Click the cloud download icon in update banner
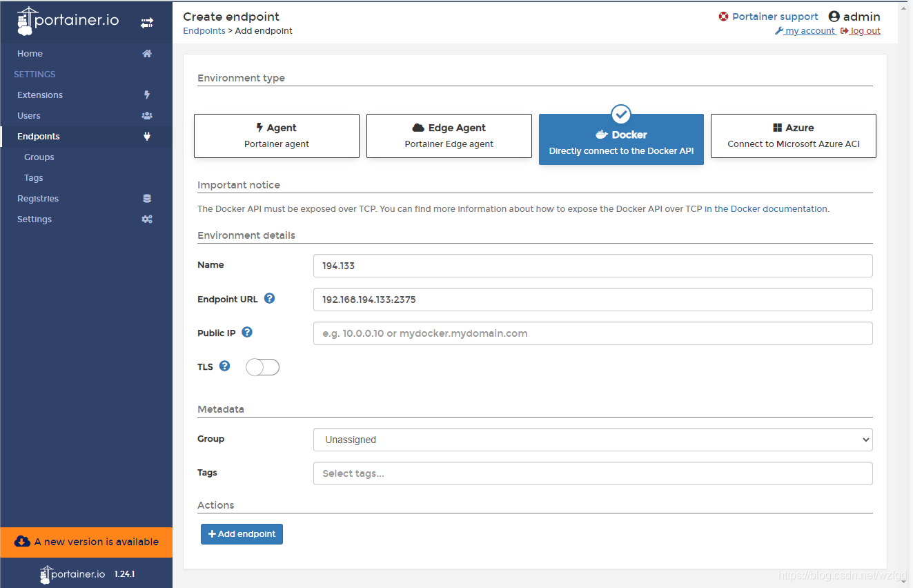The width and height of the screenshot is (913, 588). [22, 541]
